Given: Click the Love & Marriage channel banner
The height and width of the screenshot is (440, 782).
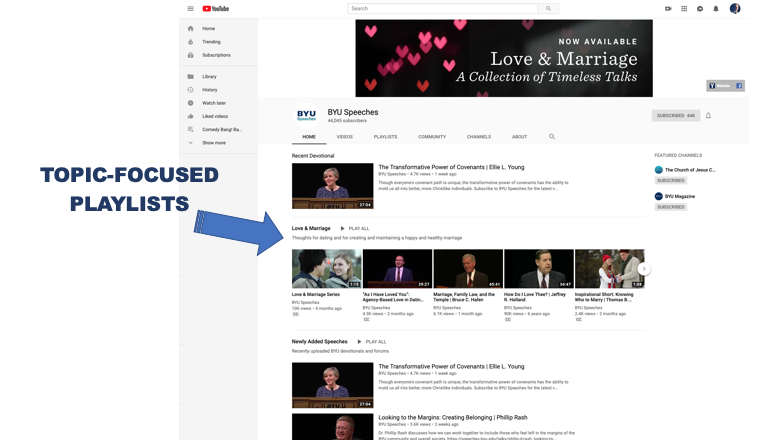Looking at the screenshot, I should coord(504,58).
